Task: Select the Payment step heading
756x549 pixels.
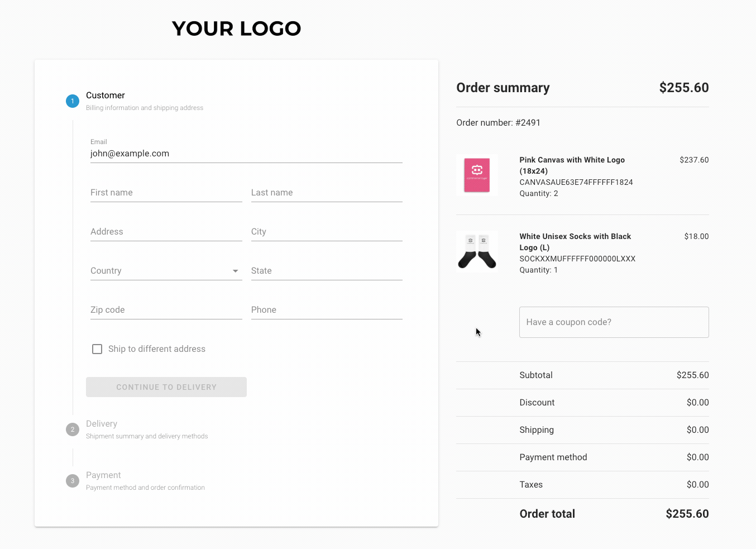Action: [x=103, y=475]
